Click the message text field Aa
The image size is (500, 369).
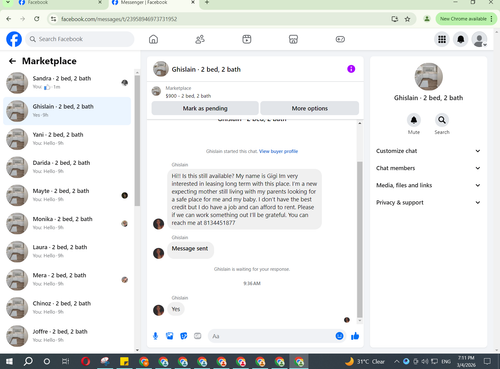click(x=272, y=336)
